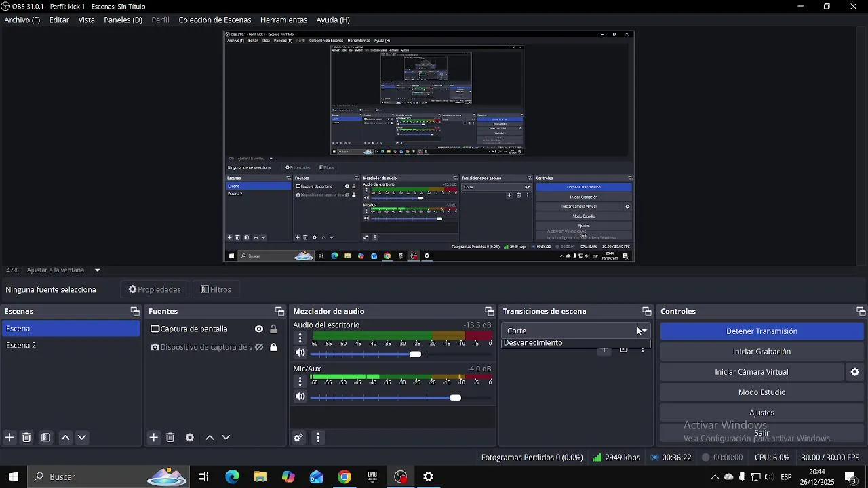Show the Dispositivo de captura de video source
This screenshot has height=488, width=868.
(x=259, y=348)
